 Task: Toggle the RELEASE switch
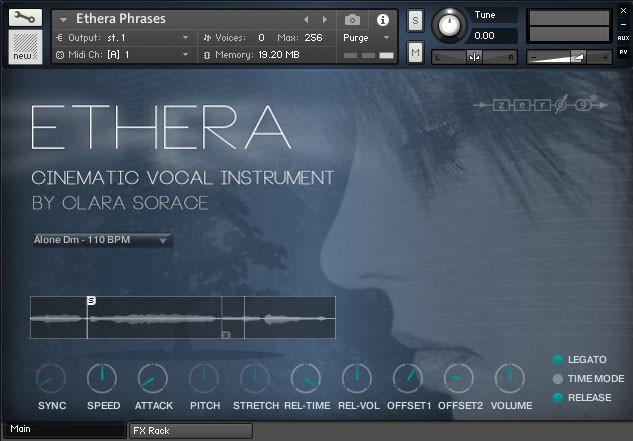pyautogui.click(x=558, y=398)
